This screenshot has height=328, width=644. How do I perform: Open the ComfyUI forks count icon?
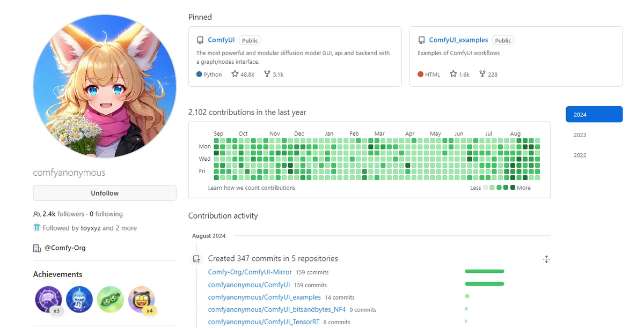(267, 74)
